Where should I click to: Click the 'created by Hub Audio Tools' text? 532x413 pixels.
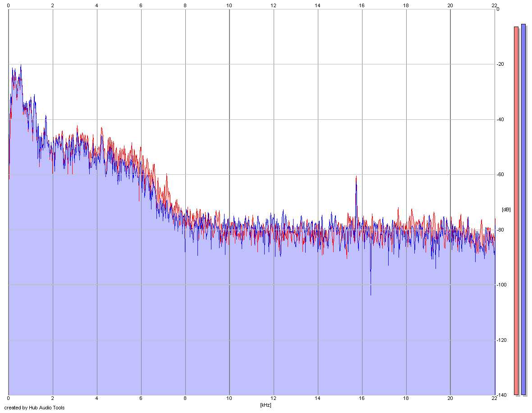point(34,408)
